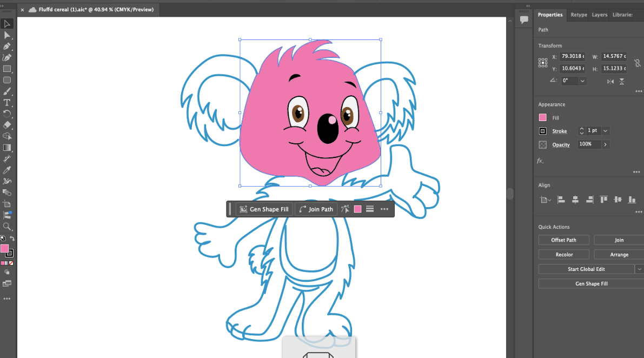This screenshot has height=358, width=644.
Task: Switch to Libraries tab
Action: pyautogui.click(x=623, y=15)
